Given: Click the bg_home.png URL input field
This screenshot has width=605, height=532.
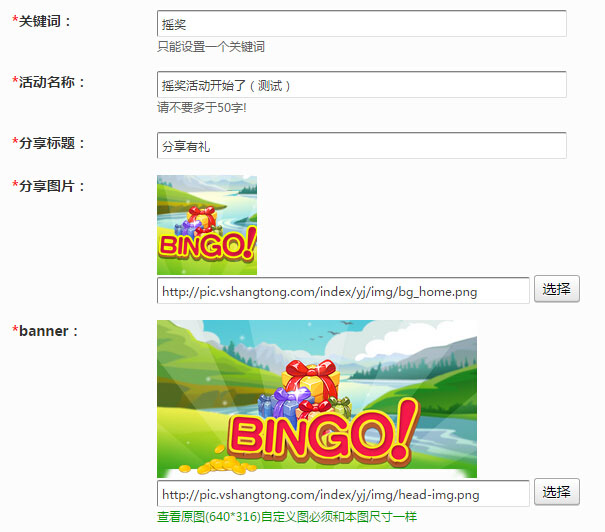Looking at the screenshot, I should pyautogui.click(x=343, y=291).
